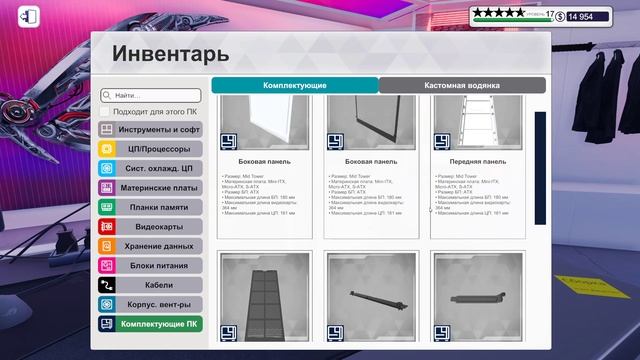Select the angled bar part thumbnail
The height and width of the screenshot is (360, 640).
tap(371, 297)
